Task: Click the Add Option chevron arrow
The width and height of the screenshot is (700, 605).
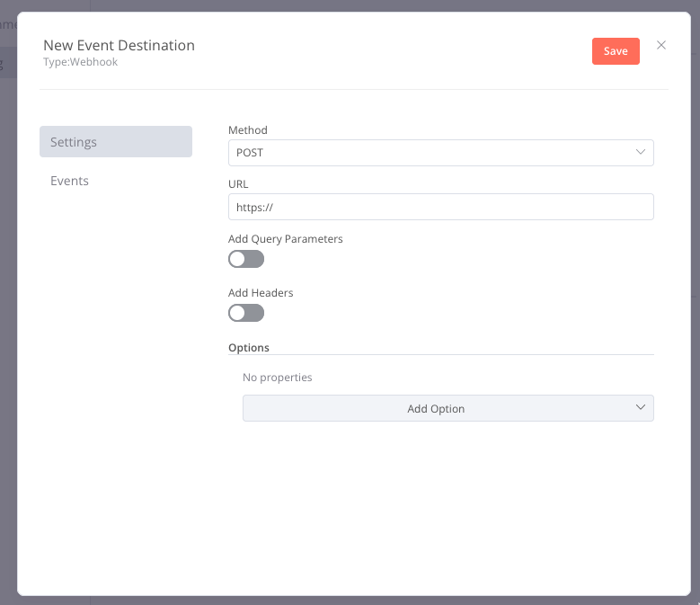Action: pyautogui.click(x=641, y=408)
